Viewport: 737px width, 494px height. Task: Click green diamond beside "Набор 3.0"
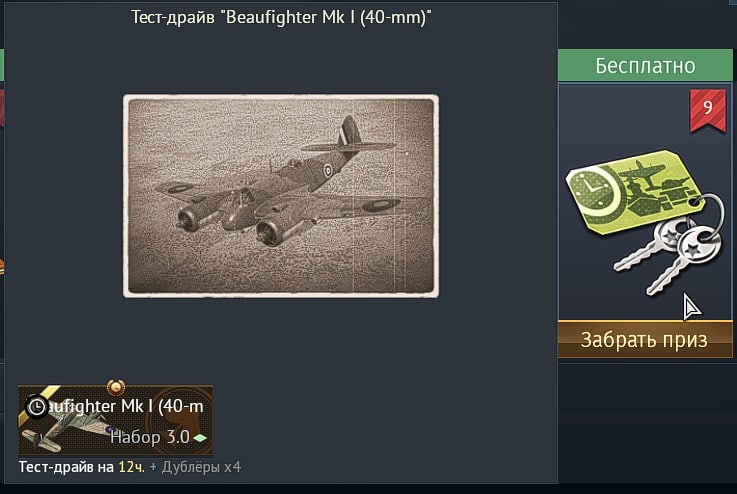point(200,438)
